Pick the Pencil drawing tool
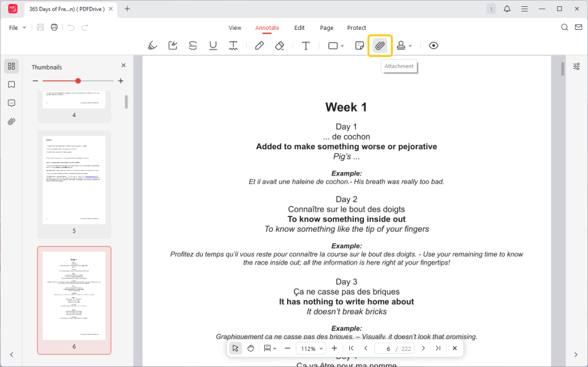The image size is (588, 367). [x=259, y=46]
